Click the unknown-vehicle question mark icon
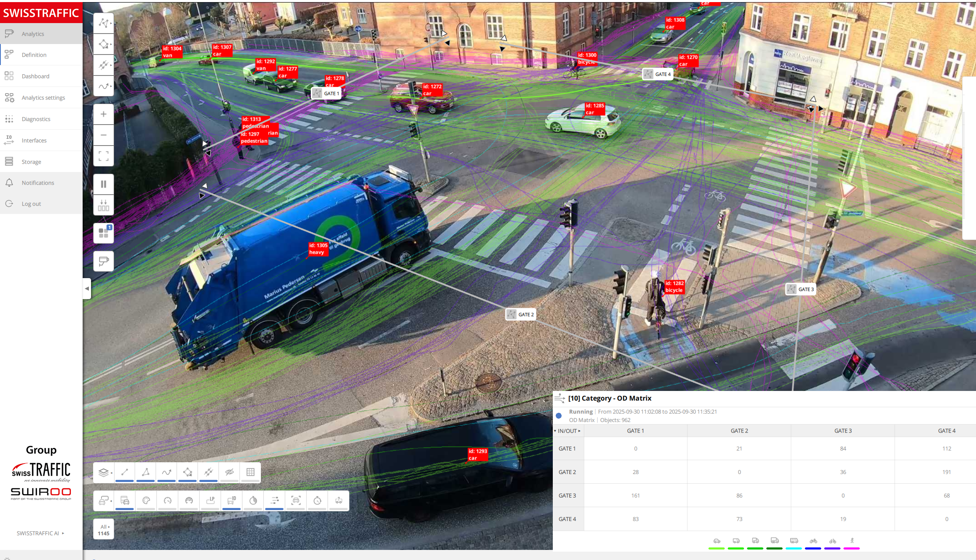The height and width of the screenshot is (560, 976). click(x=339, y=500)
